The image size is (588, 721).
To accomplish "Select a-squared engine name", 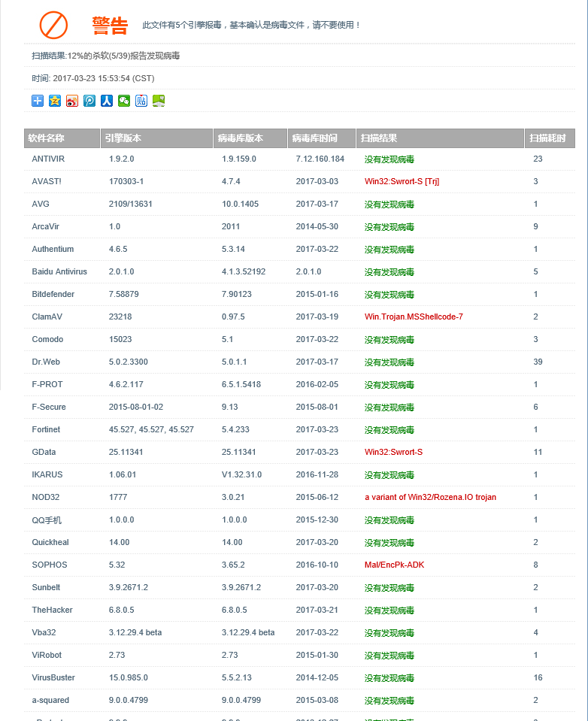I will click(50, 700).
